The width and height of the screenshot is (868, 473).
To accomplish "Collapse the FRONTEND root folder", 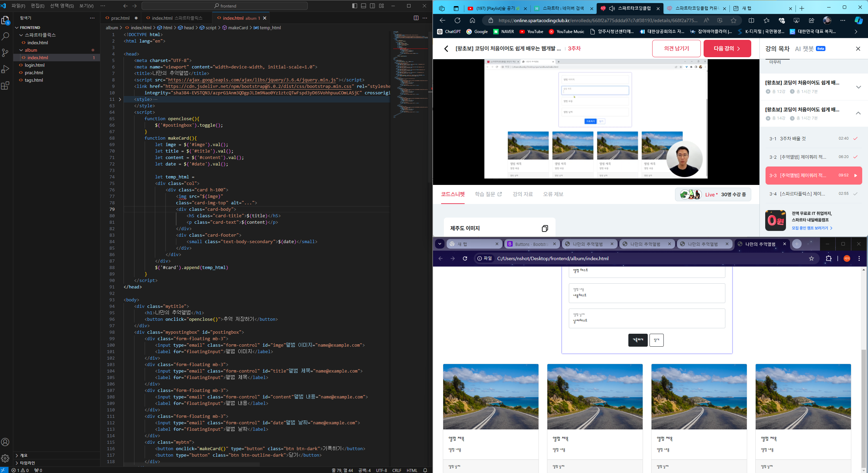I will tap(17, 28).
